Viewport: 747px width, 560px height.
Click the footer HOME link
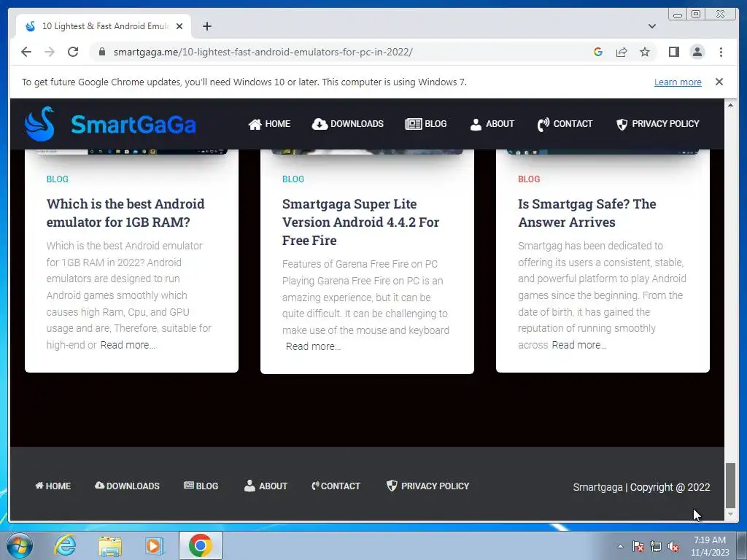click(53, 486)
